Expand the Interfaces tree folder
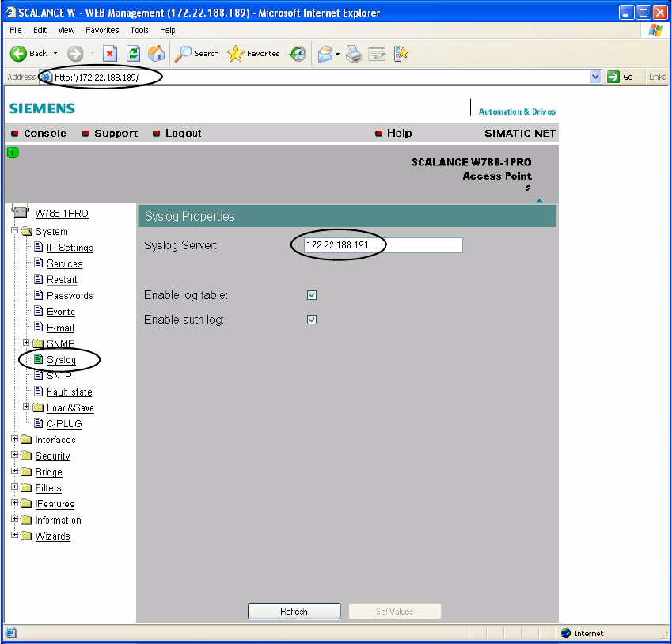The height and width of the screenshot is (644, 672). coord(15,440)
